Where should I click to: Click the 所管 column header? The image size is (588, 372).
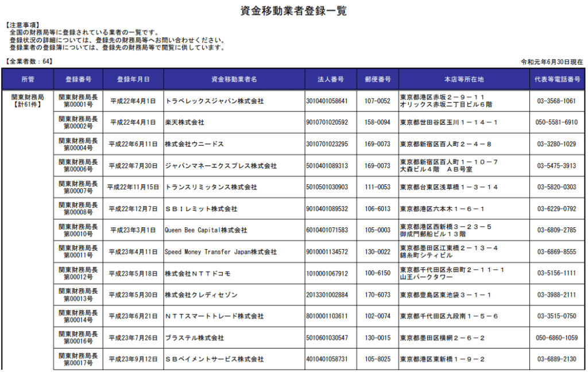coord(28,79)
